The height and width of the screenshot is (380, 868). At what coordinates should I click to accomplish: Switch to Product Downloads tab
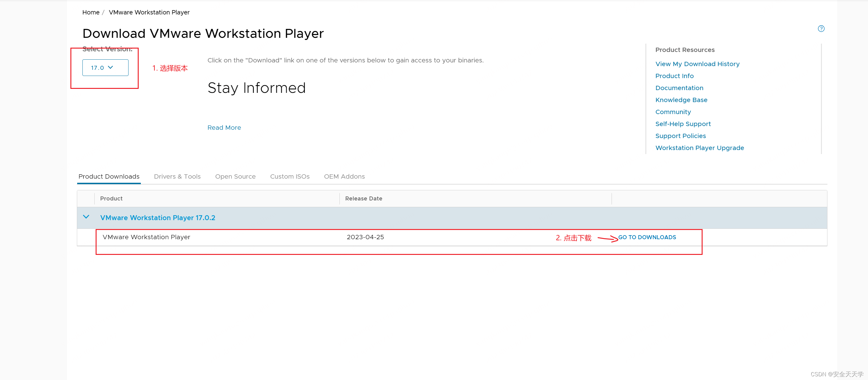tap(109, 176)
